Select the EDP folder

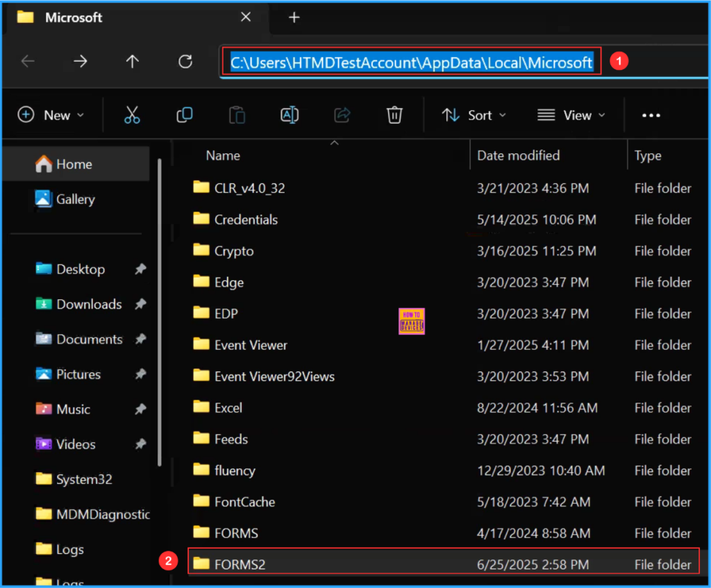click(444, 314)
